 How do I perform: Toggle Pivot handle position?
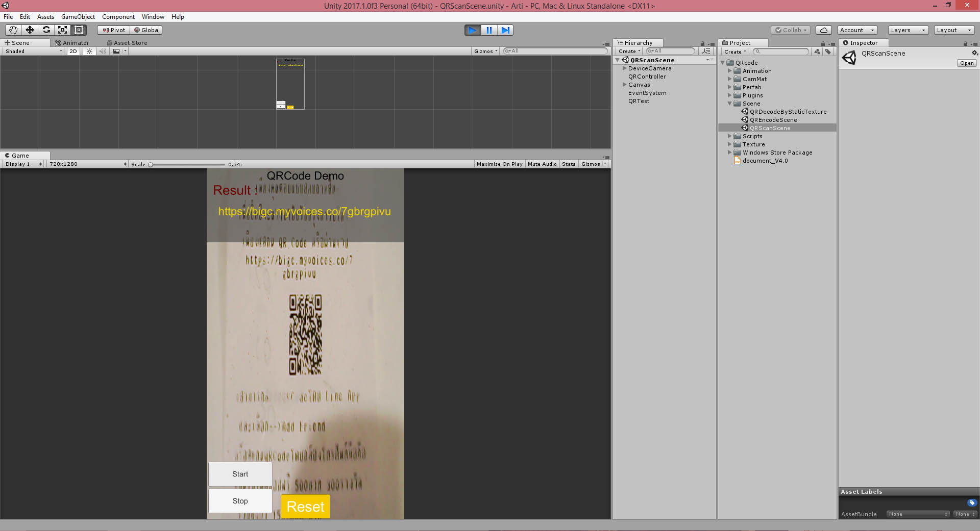click(114, 30)
